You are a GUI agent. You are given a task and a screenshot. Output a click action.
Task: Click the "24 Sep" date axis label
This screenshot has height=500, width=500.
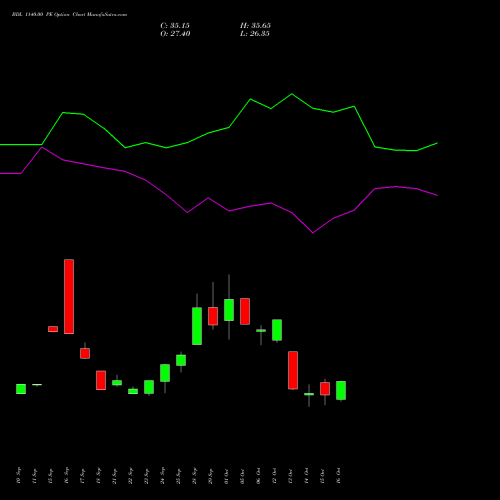pos(162,476)
